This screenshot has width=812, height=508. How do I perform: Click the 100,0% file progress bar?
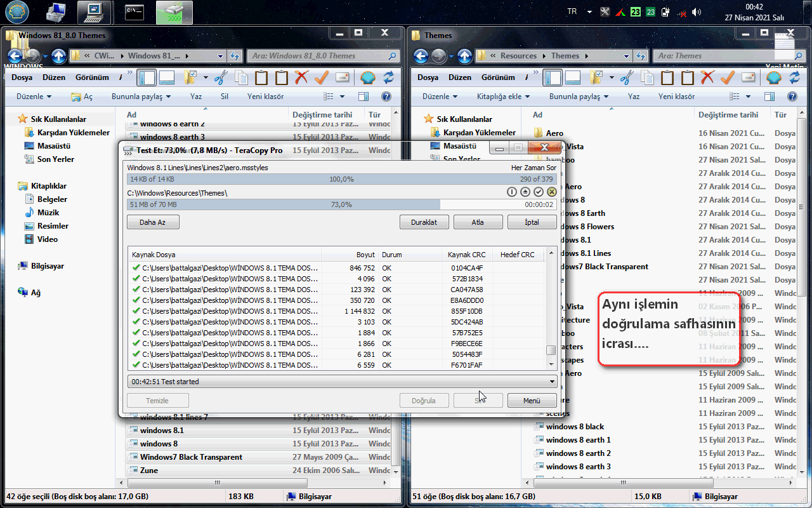click(342, 179)
